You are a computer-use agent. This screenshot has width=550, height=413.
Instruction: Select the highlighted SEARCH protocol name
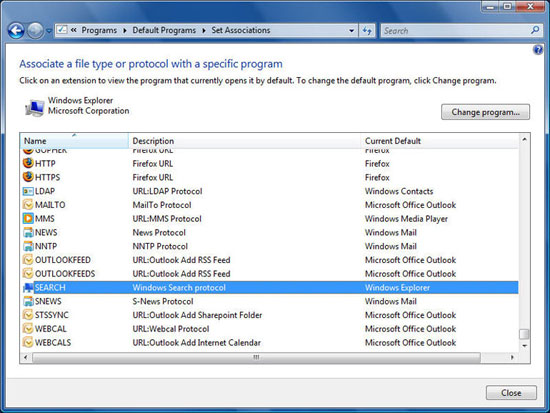tap(50, 288)
